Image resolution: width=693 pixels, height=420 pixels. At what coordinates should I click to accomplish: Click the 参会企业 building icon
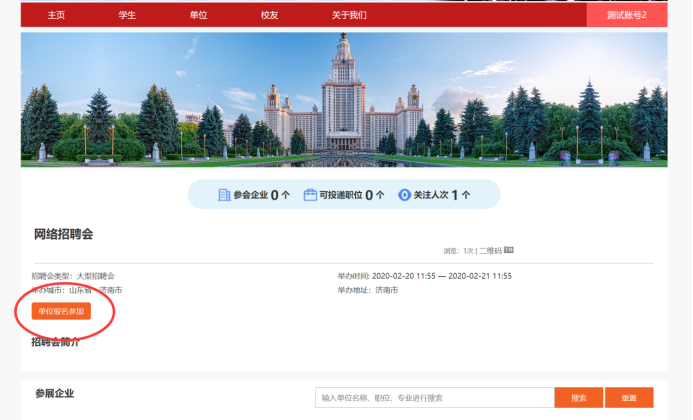[224, 195]
